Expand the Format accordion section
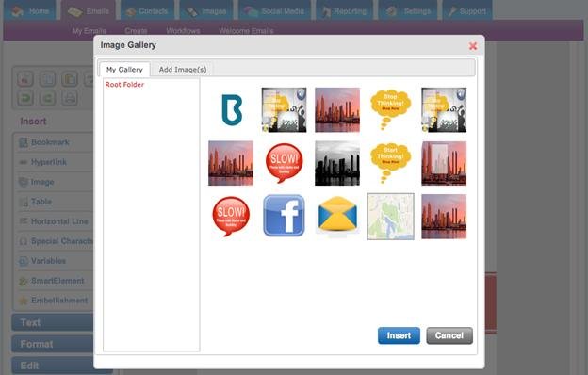 53,344
